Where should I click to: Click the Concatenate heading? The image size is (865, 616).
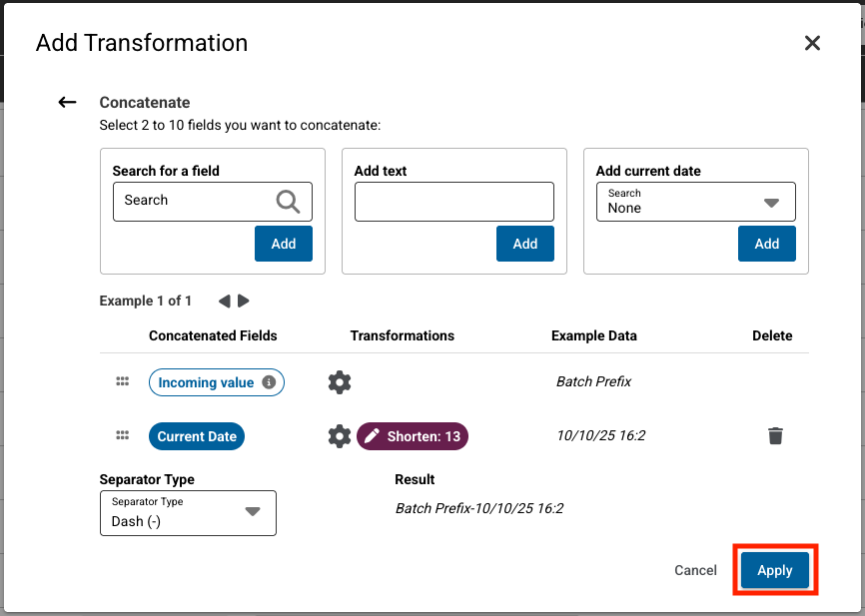pyautogui.click(x=145, y=103)
